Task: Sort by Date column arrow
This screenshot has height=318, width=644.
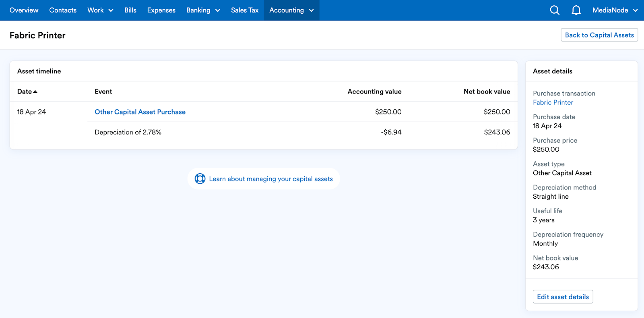Action: (35, 91)
